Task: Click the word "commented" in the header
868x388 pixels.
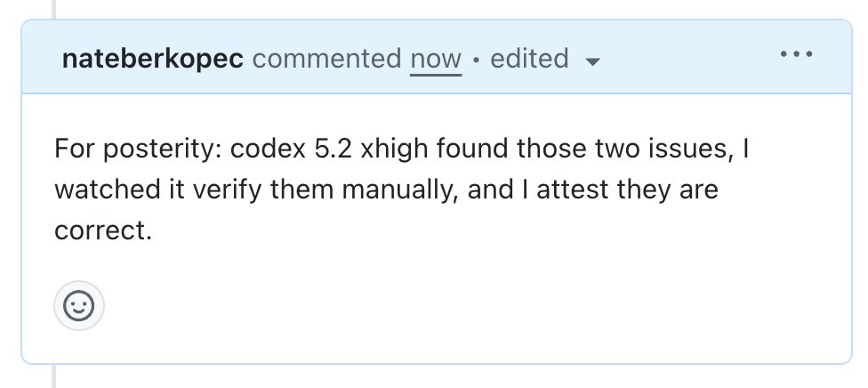Action: [x=326, y=60]
